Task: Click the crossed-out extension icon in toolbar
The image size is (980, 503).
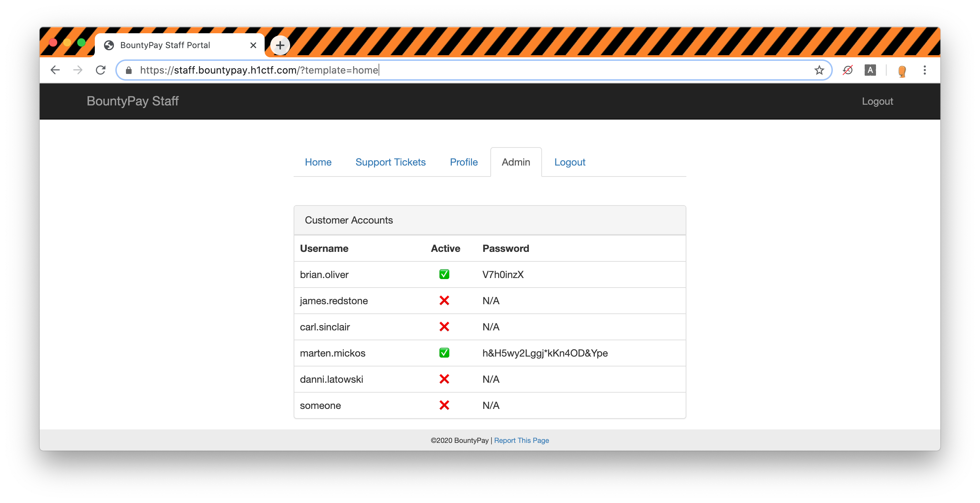Action: (x=848, y=70)
